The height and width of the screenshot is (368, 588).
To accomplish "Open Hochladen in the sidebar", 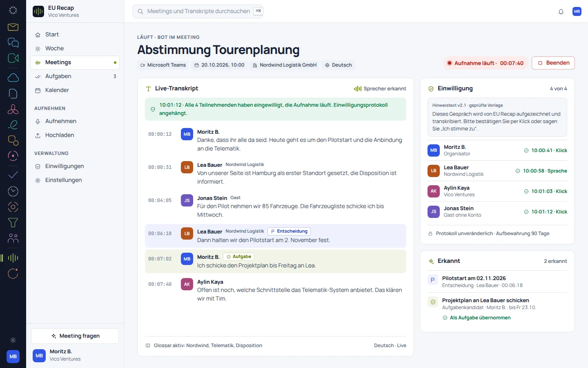I will (x=75, y=135).
